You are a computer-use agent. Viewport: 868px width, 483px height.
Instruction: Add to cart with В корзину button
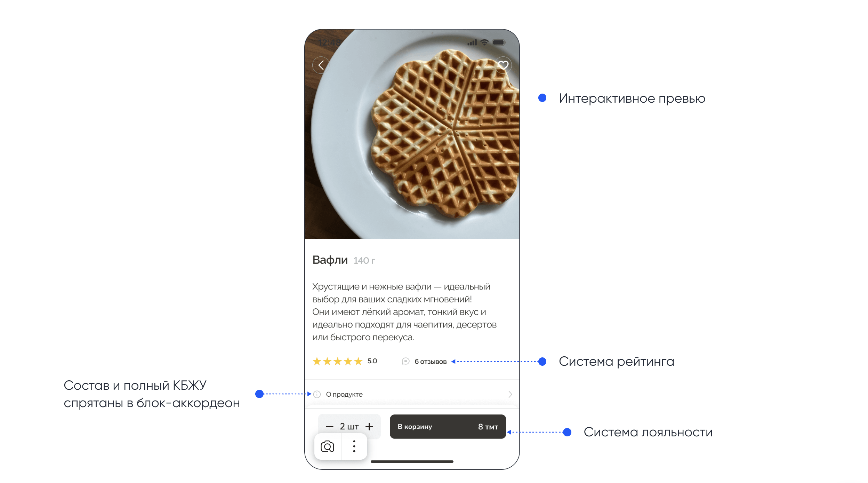coord(448,427)
